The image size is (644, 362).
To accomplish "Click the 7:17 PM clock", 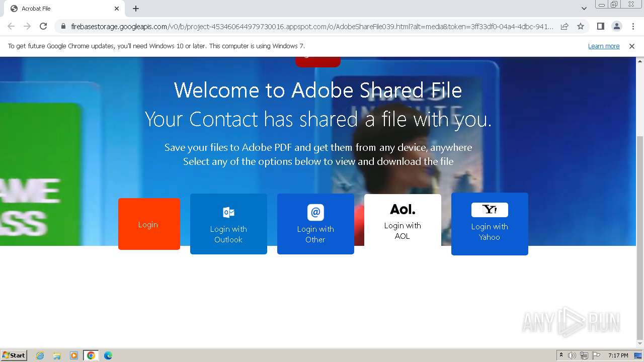I will pos(618,355).
